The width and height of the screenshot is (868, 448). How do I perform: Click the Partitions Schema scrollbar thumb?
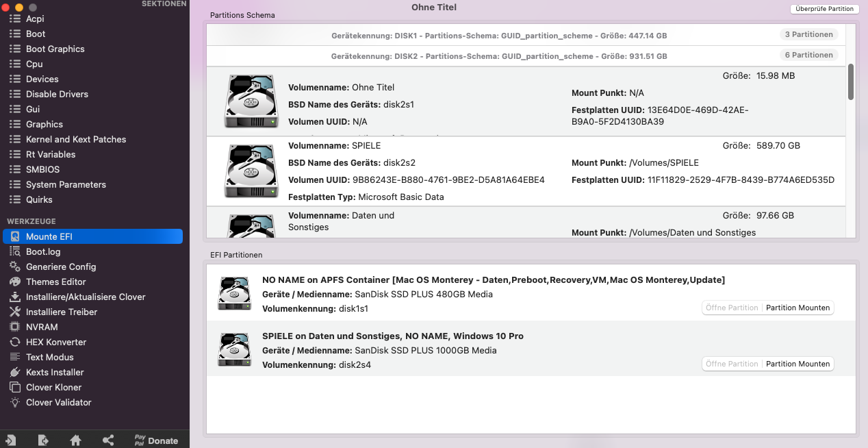(x=851, y=82)
